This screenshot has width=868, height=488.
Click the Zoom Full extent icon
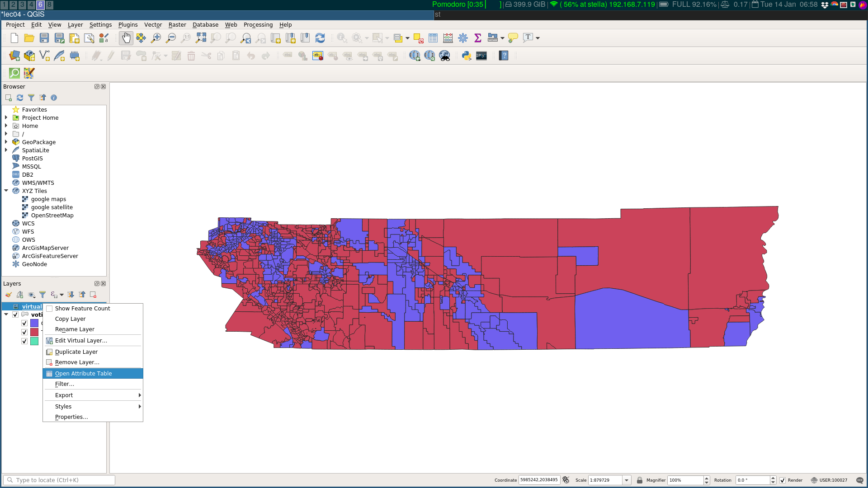coord(201,38)
